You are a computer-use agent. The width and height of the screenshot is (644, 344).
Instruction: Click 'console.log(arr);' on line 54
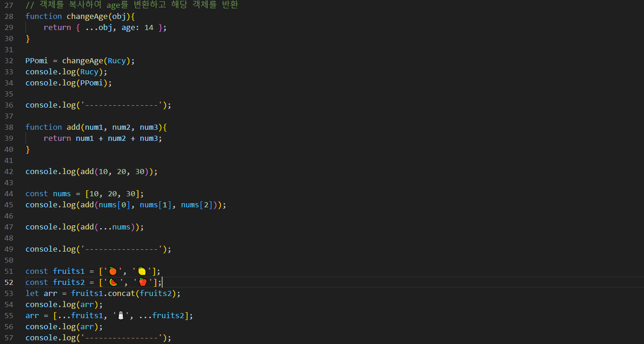64,304
